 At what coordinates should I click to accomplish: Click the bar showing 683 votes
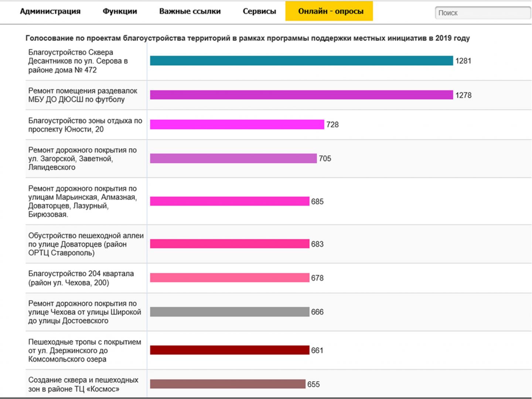point(230,244)
